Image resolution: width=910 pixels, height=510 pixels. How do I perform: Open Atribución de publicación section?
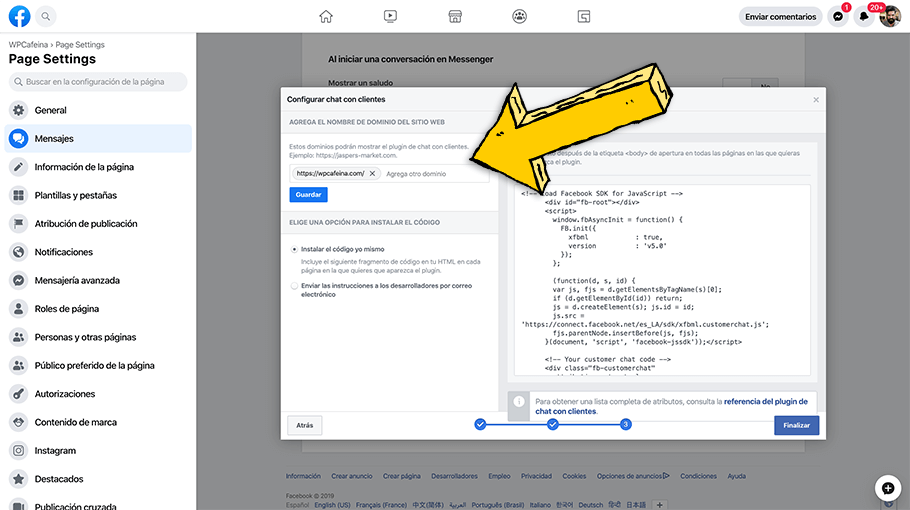click(x=98, y=224)
